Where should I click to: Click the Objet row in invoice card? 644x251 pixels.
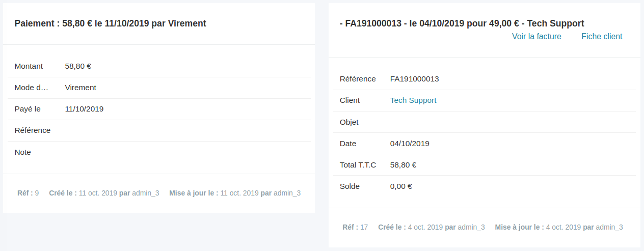pos(482,122)
